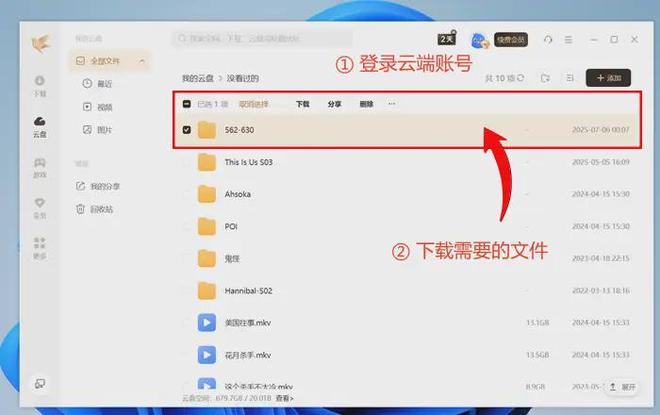Click the Hannibal-S02 folder icon
Image resolution: width=660 pixels, height=415 pixels.
(x=207, y=291)
